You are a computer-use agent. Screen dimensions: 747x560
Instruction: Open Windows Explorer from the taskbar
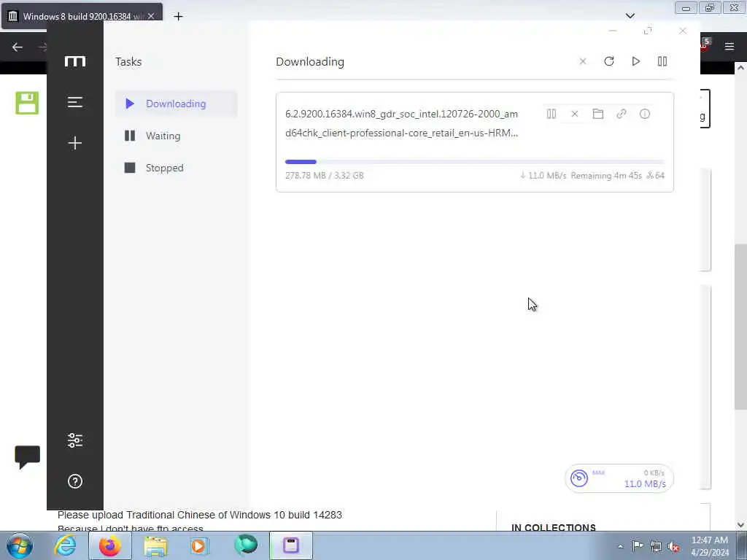[155, 546]
